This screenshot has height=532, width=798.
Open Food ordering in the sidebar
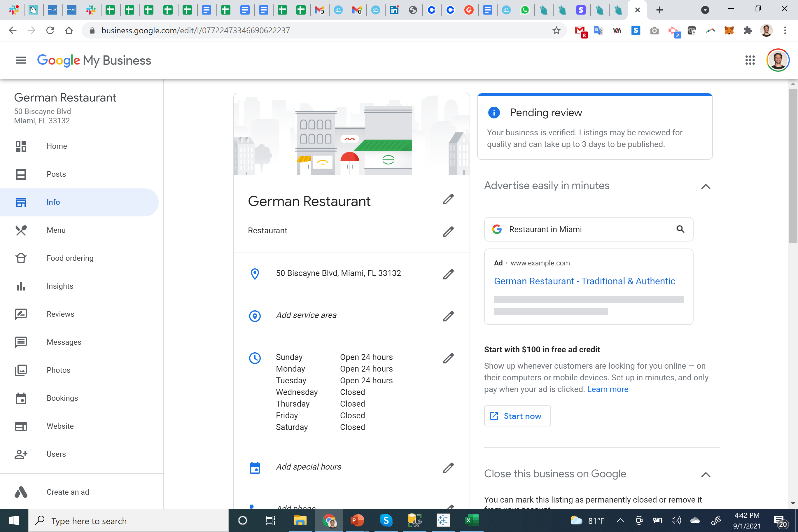79,258
